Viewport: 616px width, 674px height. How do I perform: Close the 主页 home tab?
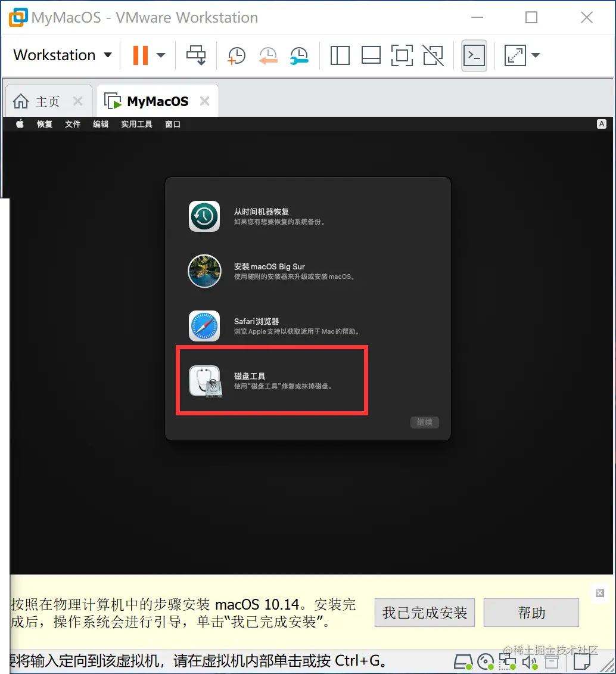tap(78, 101)
